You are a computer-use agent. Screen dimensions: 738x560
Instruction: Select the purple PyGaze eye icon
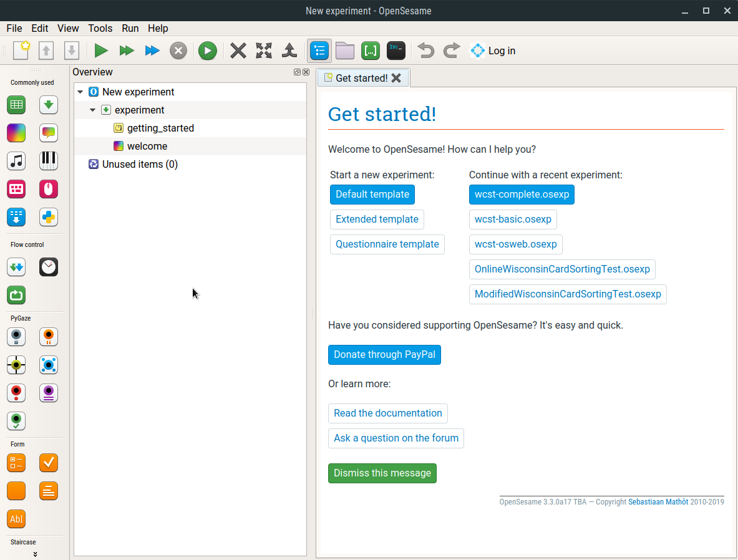(49, 392)
